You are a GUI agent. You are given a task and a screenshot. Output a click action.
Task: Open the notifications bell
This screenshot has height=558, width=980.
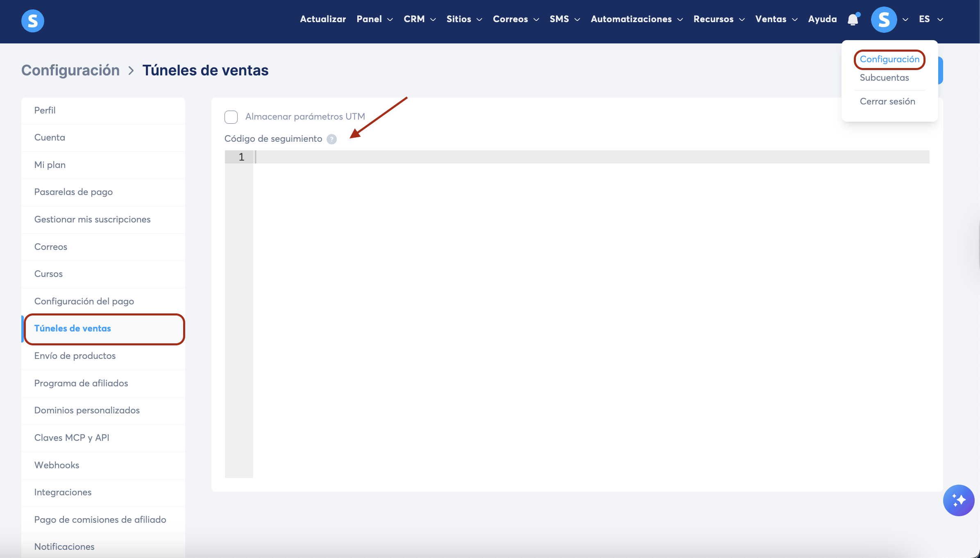[x=853, y=19]
